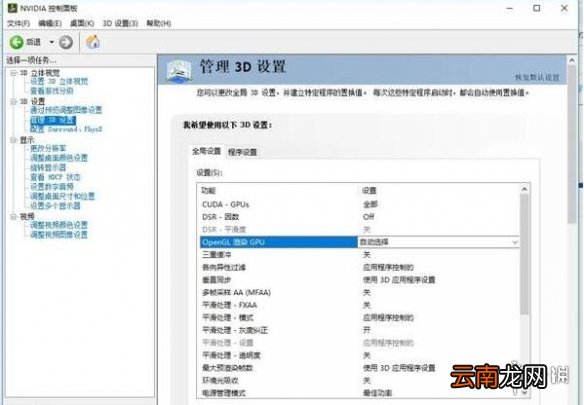Open the 编辑(E) menu
This screenshot has width=584, height=405.
pyautogui.click(x=50, y=23)
